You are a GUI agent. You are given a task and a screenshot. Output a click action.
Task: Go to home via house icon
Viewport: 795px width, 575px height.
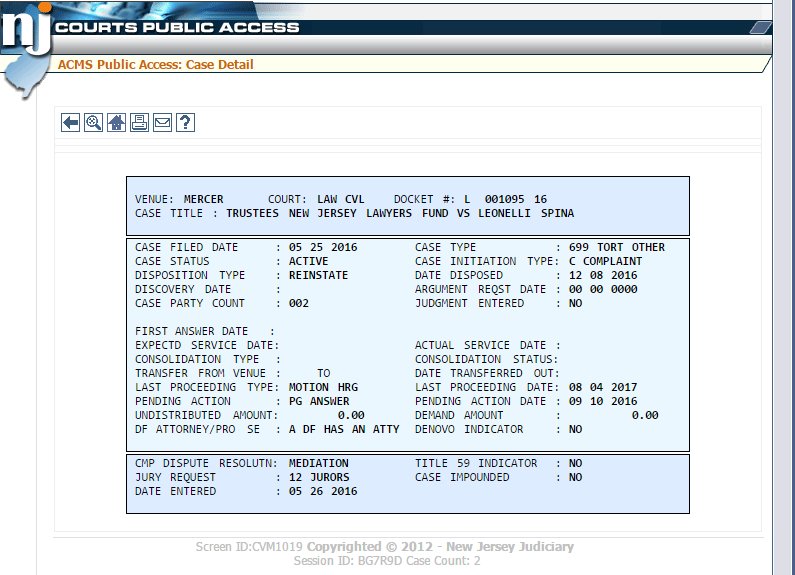tap(116, 123)
